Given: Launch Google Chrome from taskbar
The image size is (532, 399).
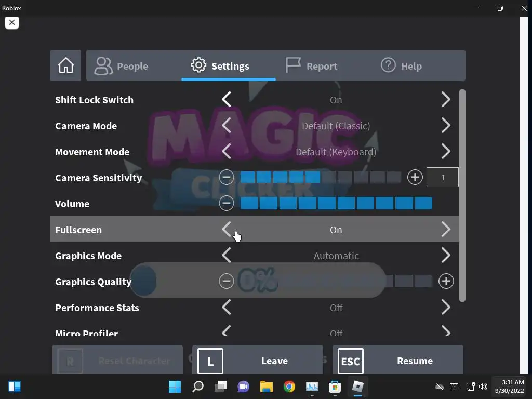Looking at the screenshot, I should pyautogui.click(x=289, y=387).
